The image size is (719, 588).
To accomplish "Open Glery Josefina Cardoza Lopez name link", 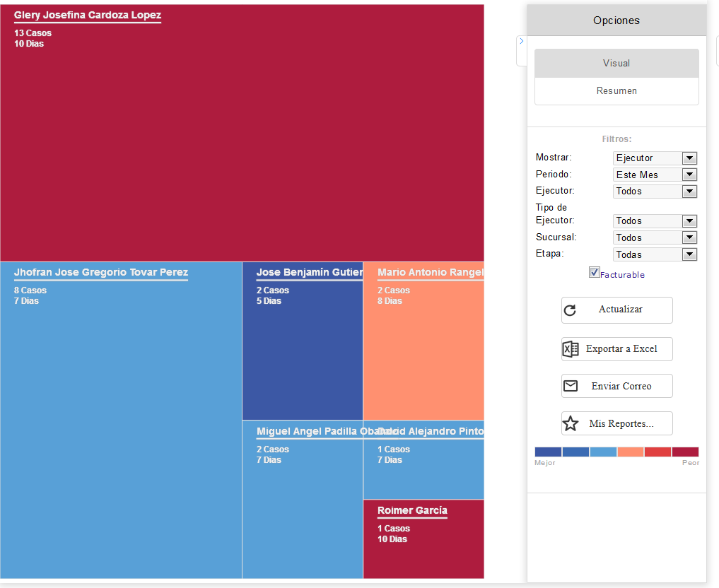I will [x=88, y=16].
